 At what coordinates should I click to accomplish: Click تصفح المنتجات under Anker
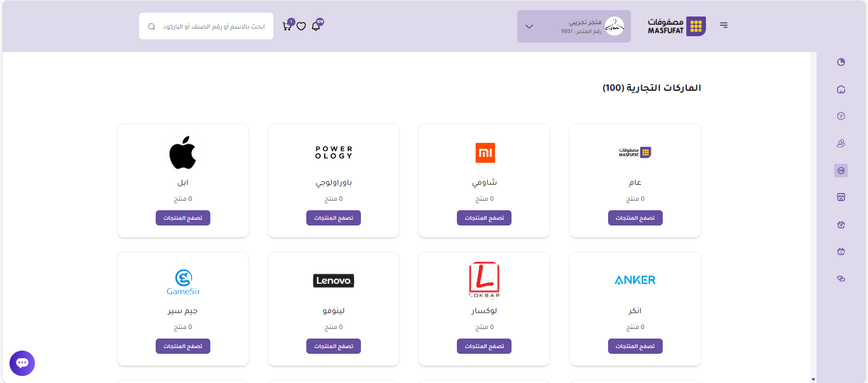[635, 346]
